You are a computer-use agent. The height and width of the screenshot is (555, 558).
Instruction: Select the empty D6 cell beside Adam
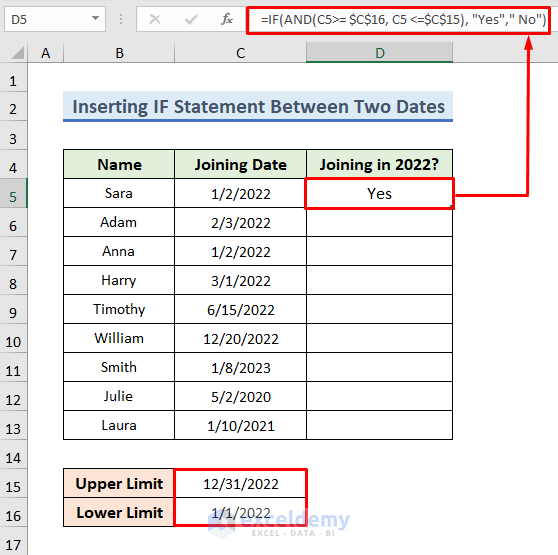click(380, 222)
